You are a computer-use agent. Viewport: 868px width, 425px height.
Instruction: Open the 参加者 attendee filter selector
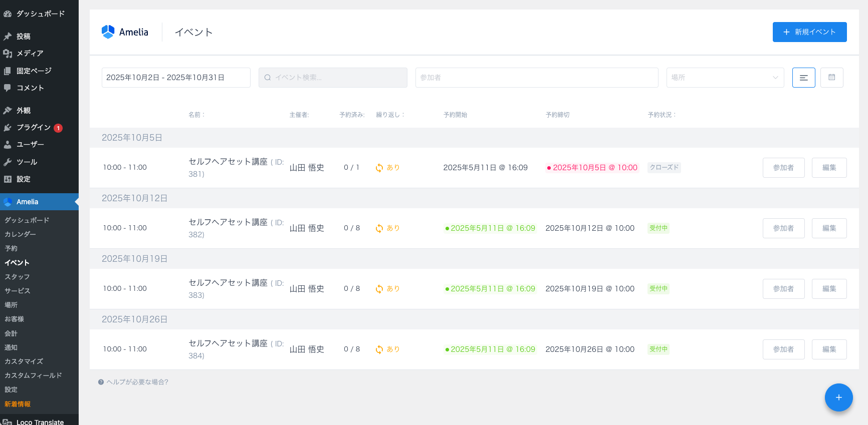[x=536, y=78]
